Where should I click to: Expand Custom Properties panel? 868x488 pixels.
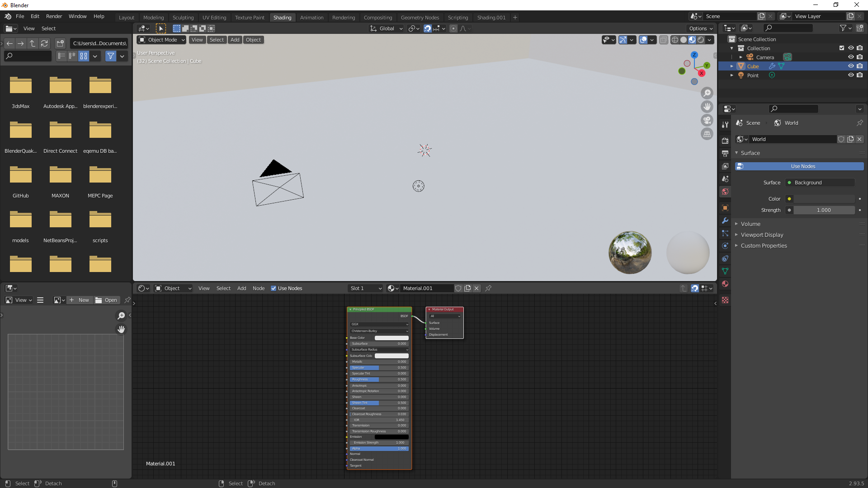tap(764, 245)
